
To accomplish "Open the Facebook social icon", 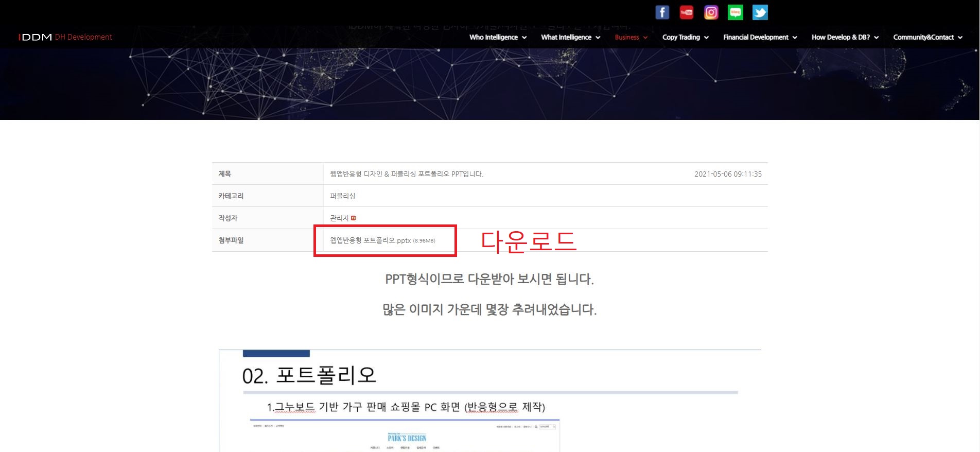I will click(662, 12).
